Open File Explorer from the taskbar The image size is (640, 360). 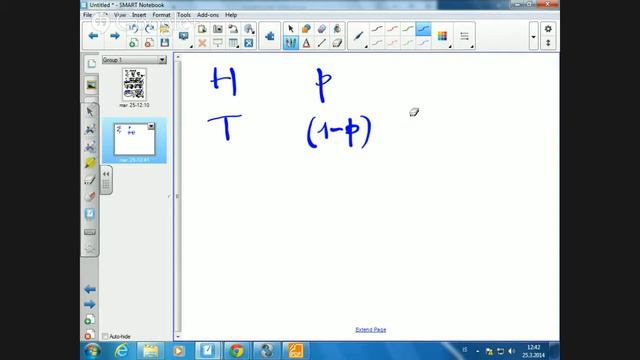pyautogui.click(x=150, y=351)
